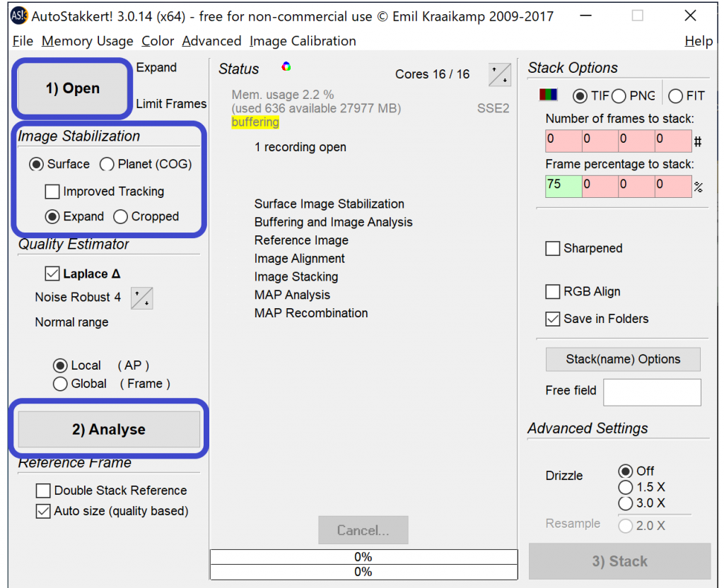This screenshot has width=724, height=588.
Task: Set Drizzle to 1.5 X
Action: (641, 488)
